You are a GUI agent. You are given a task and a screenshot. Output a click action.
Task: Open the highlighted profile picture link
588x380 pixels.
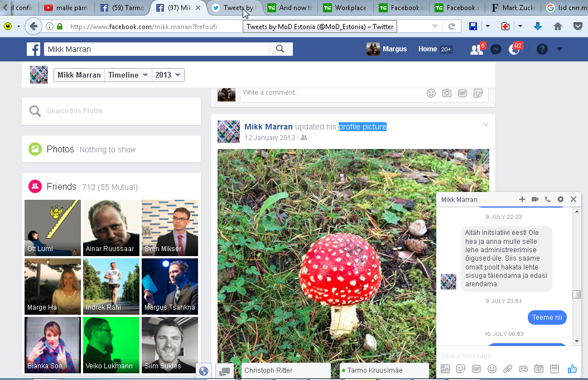[x=362, y=127]
